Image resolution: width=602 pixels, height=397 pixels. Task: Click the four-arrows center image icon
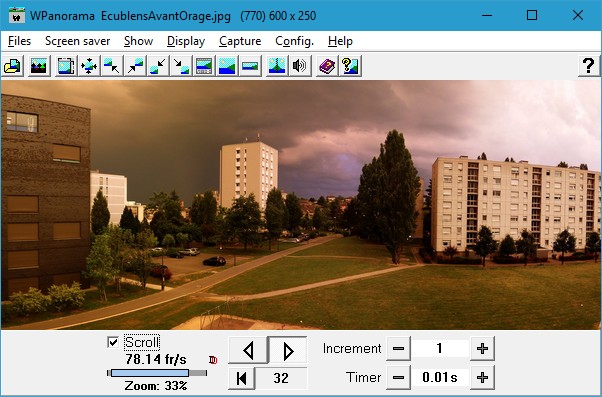[x=89, y=66]
